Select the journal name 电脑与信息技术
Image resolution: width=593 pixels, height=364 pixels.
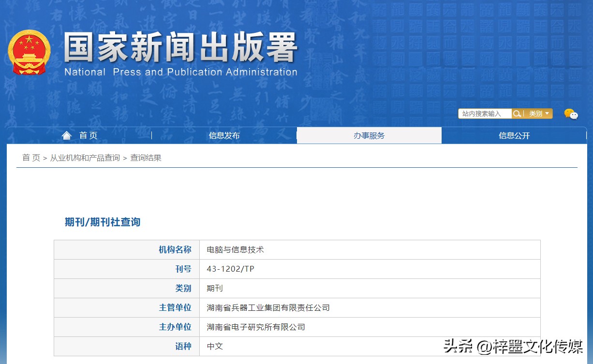(x=237, y=249)
